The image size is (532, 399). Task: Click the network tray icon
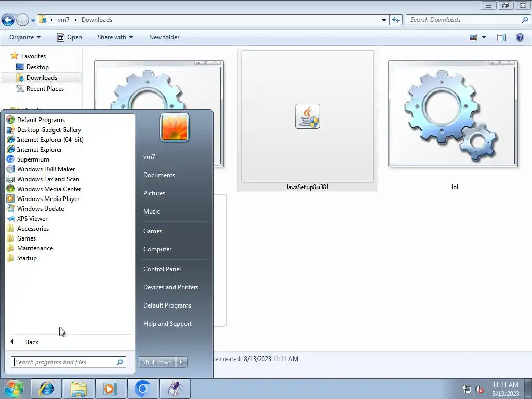(x=467, y=389)
